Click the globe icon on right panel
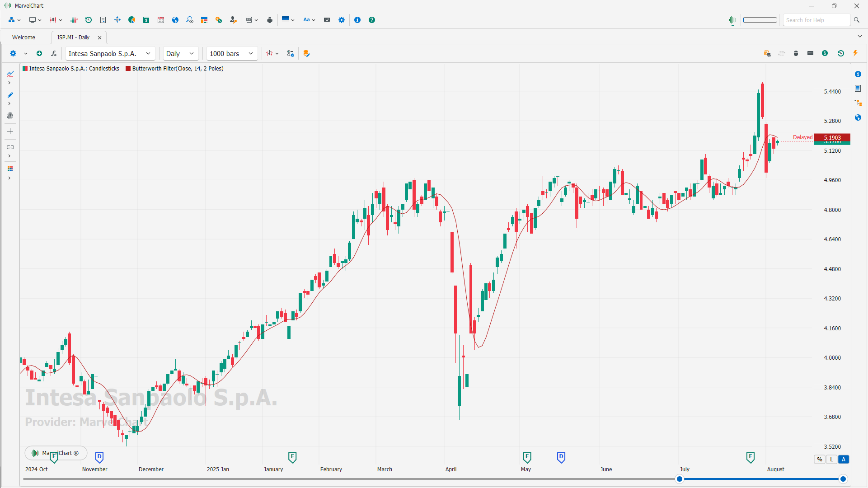 click(x=858, y=117)
